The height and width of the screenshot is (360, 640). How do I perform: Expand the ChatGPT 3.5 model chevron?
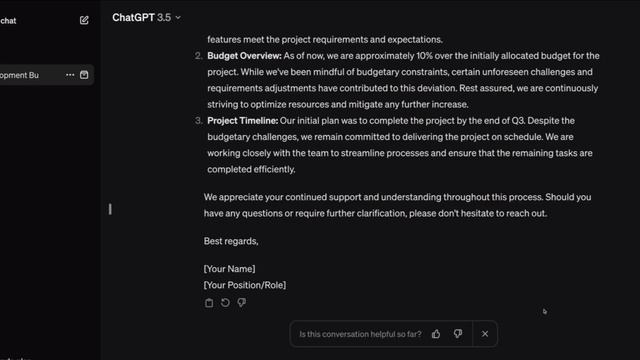click(178, 18)
